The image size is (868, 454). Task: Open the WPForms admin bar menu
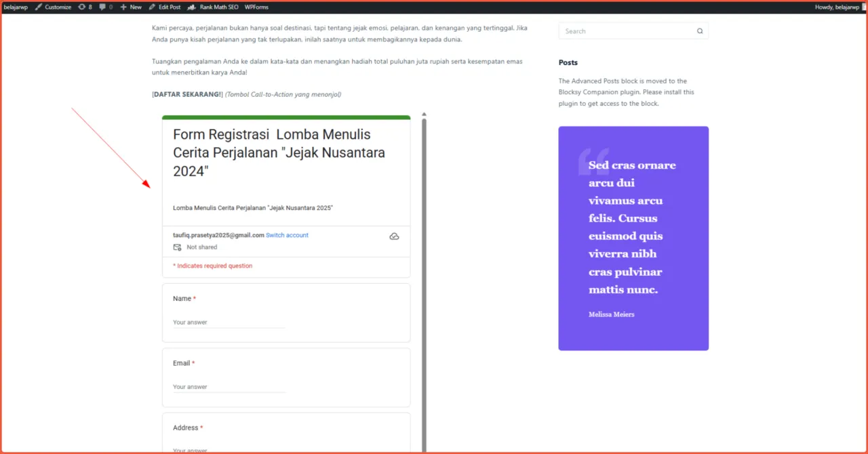(x=256, y=7)
